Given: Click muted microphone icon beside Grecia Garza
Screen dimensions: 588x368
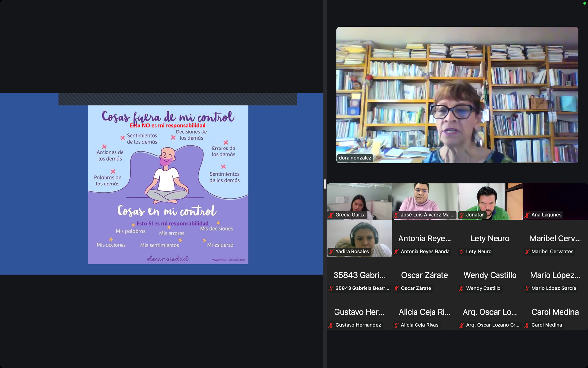Looking at the screenshot, I should [x=331, y=215].
